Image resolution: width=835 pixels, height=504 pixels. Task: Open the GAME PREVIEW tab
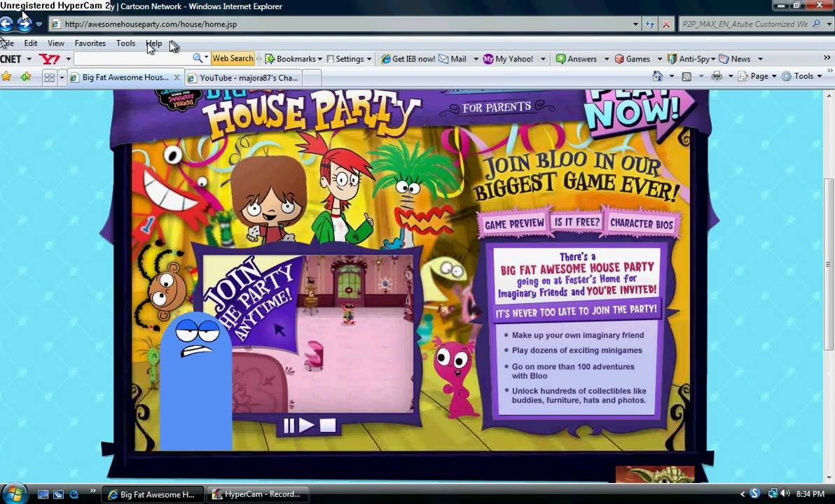[x=514, y=223]
